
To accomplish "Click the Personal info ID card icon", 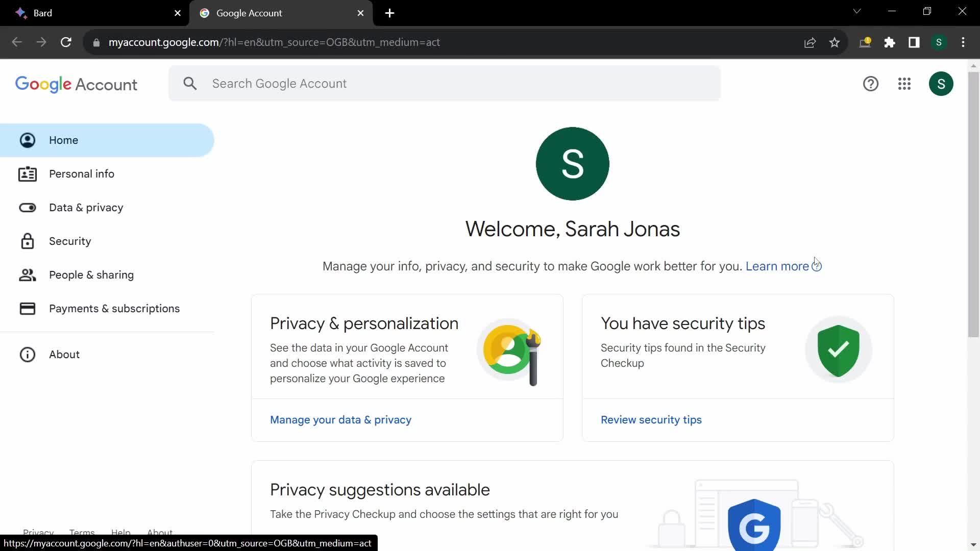I will 28,174.
